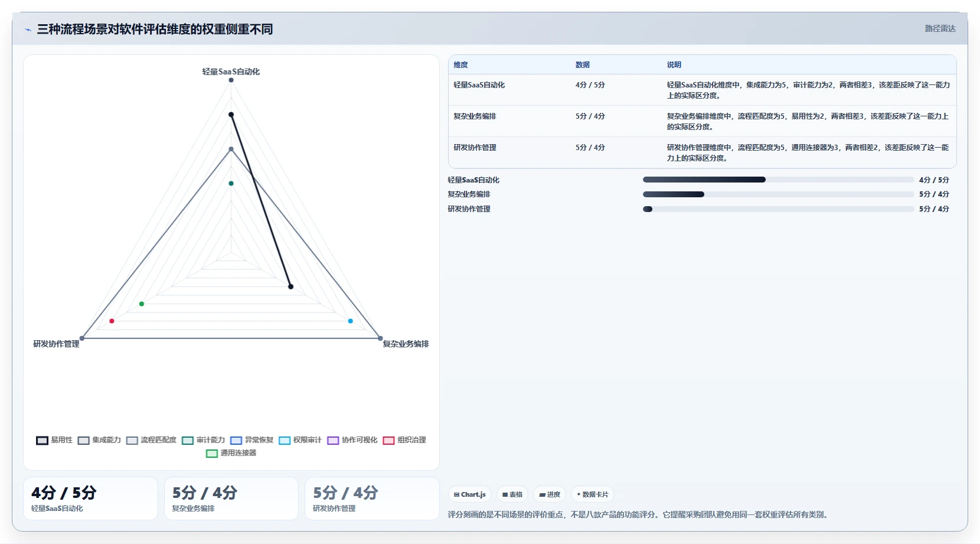Toggle the 集成能力 legend series
Screen dimensions: 980x544
[99, 440]
